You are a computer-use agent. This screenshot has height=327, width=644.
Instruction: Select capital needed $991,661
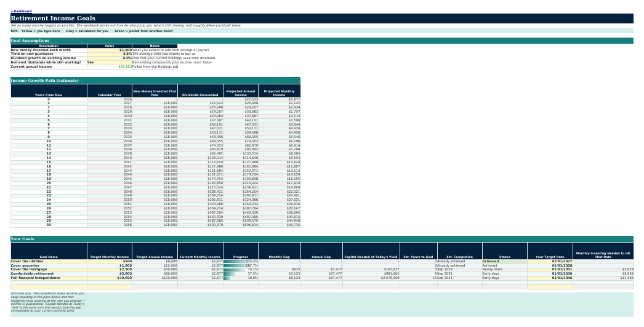(x=371, y=273)
